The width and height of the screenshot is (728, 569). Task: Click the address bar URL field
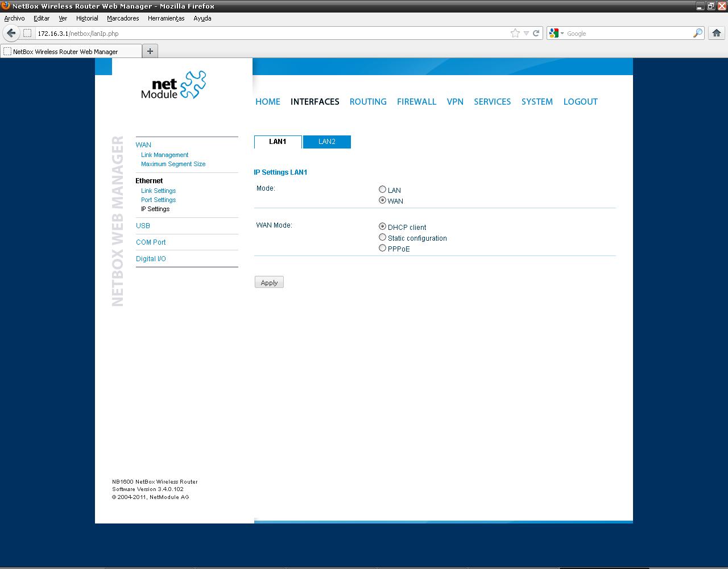[272, 33]
